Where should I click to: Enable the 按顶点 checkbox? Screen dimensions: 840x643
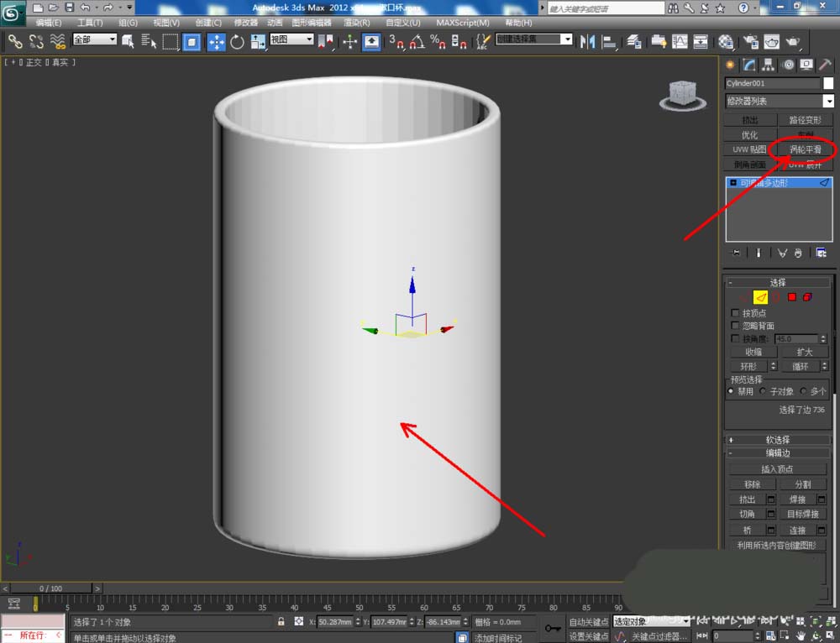point(736,313)
